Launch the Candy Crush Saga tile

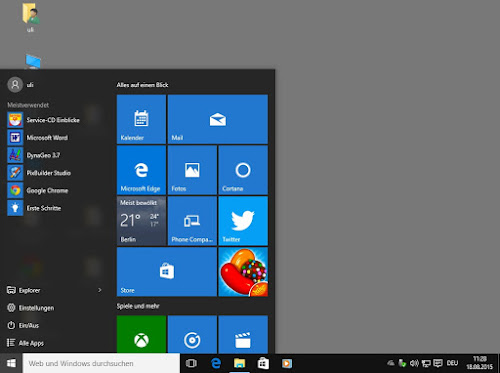[243, 272]
